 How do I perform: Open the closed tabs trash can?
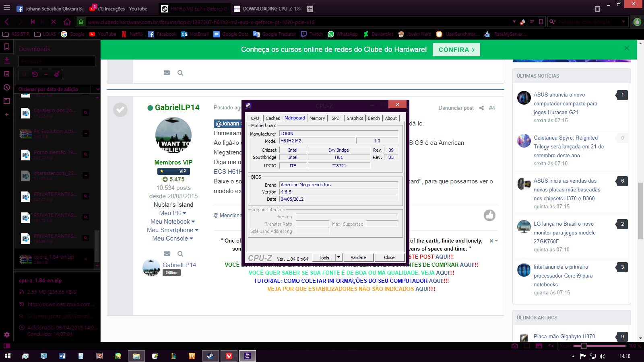597,8
